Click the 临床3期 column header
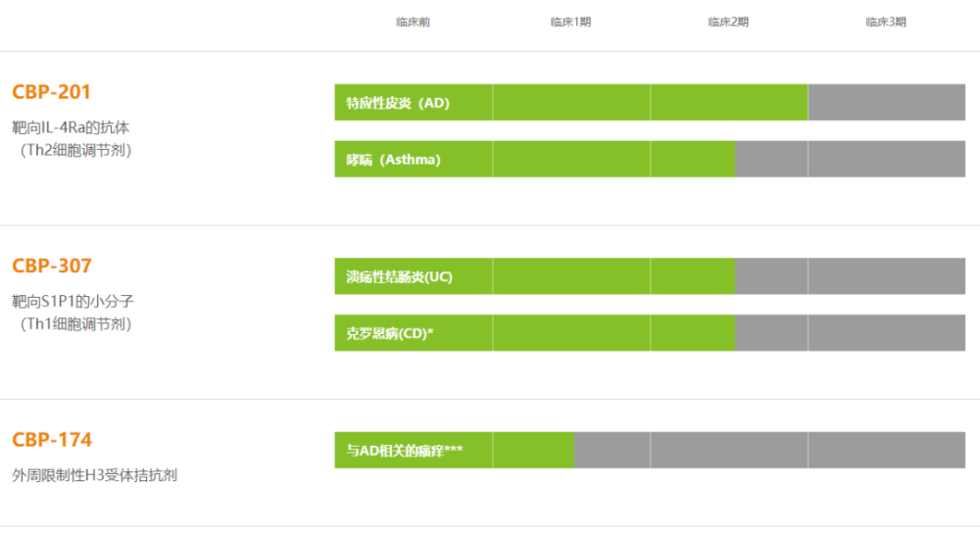Image resolution: width=980 pixels, height=533 pixels. coord(886,22)
